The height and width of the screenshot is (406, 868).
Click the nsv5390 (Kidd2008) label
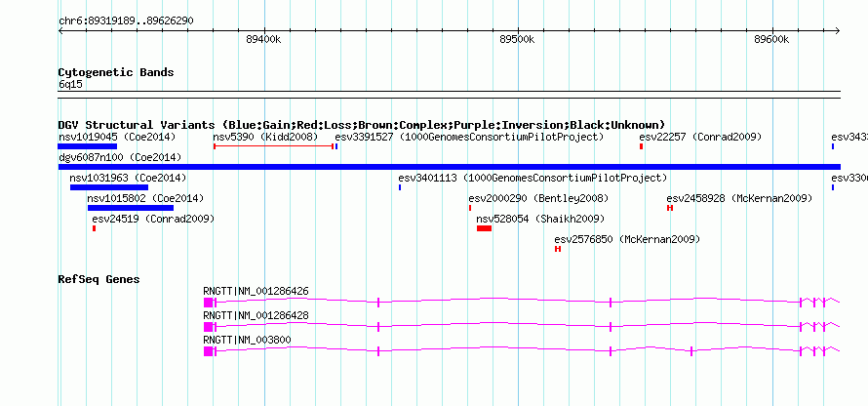[x=265, y=137]
